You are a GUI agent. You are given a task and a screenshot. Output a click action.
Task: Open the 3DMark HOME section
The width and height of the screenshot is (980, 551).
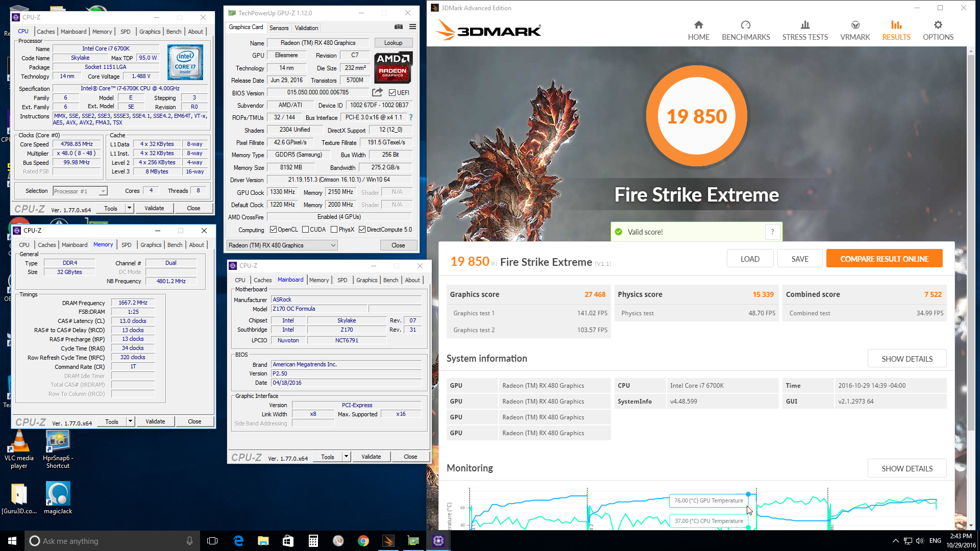tap(698, 31)
